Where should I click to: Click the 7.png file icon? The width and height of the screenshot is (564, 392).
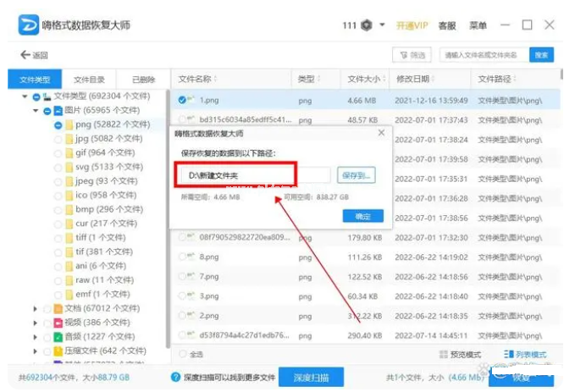(x=191, y=276)
